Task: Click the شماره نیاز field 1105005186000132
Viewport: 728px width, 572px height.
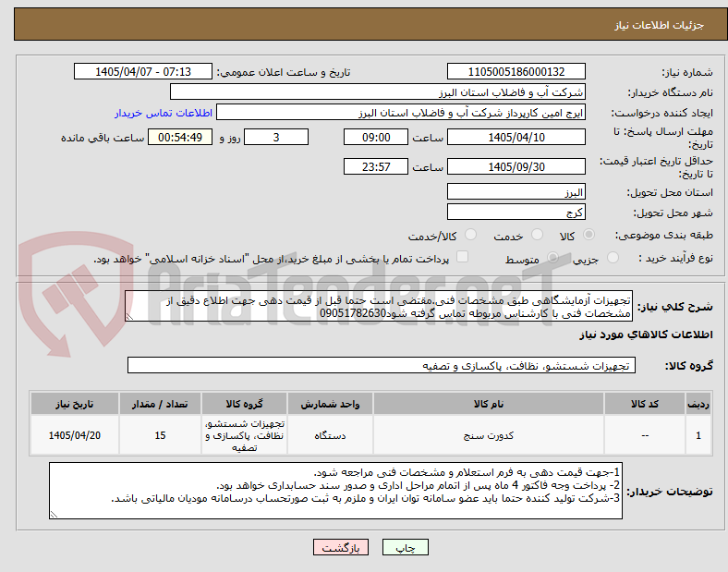Action: (516, 71)
